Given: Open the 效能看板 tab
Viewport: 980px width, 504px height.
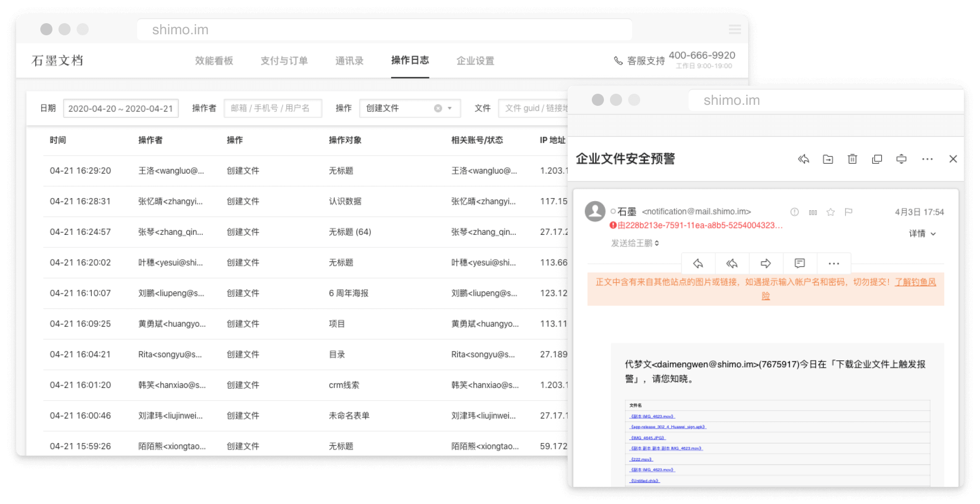Looking at the screenshot, I should tap(214, 61).
